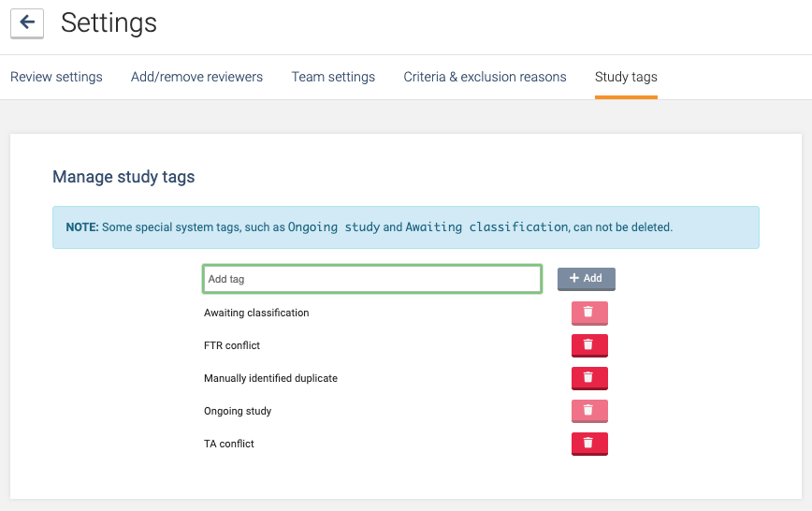The image size is (812, 511).
Task: Click the blue NOTE information banner
Action: tap(405, 227)
